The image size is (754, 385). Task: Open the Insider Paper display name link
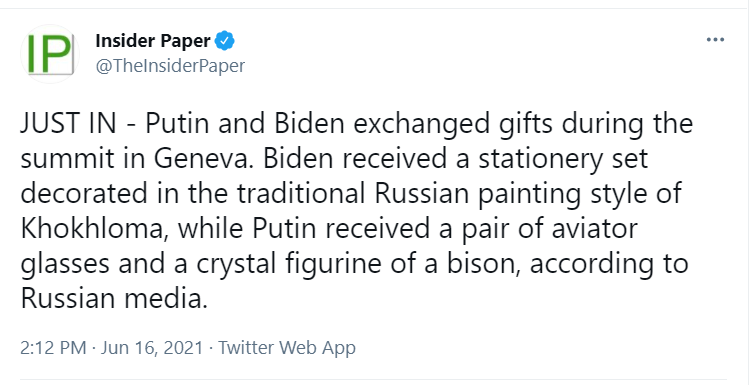click(153, 41)
